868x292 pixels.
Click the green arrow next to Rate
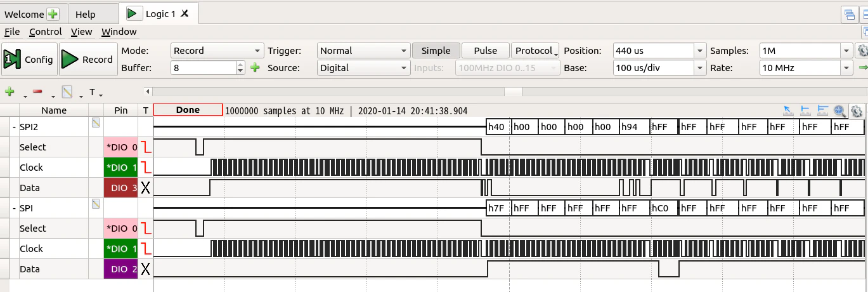(x=862, y=67)
